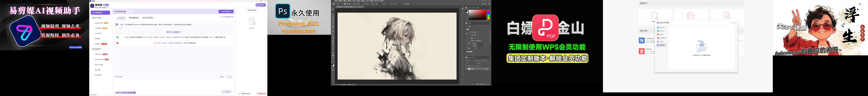Switch to the 提示词生成器 tab
The width and height of the screenshot is (868, 96).
(x=148, y=18)
